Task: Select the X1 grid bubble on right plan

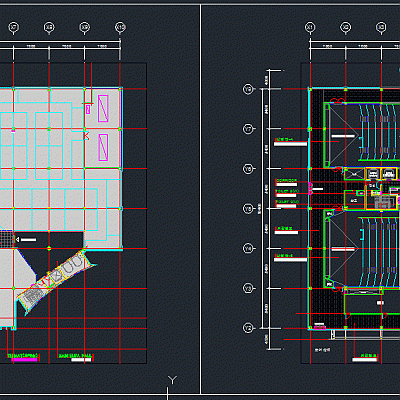Action: pos(310,27)
